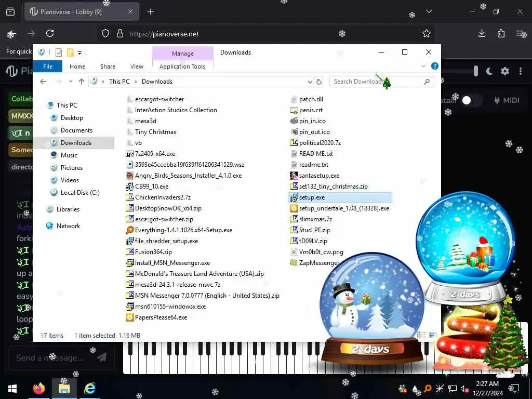Open Pianoverse three-dot more menu
This screenshot has width=532, height=399.
[x=521, y=71]
